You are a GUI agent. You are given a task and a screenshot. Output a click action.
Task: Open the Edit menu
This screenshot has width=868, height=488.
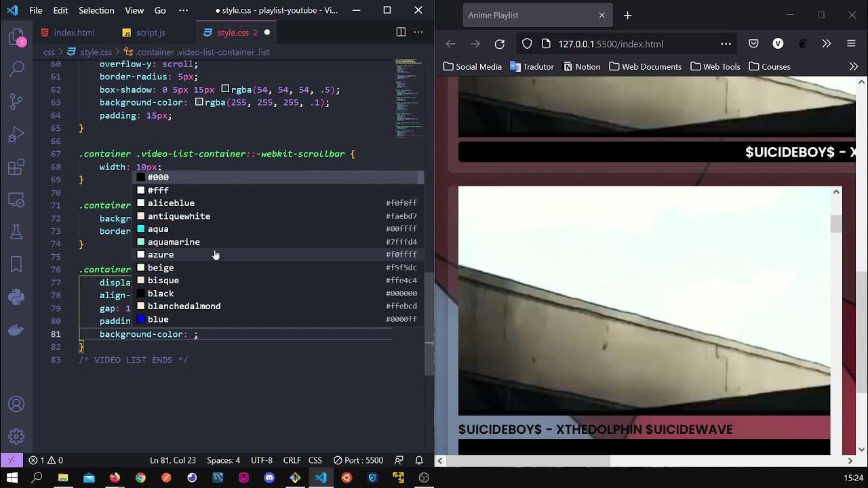(x=60, y=10)
